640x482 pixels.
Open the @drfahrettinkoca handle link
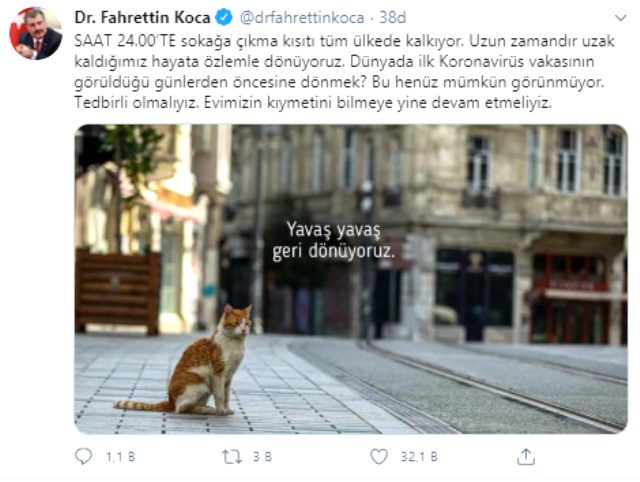point(302,18)
